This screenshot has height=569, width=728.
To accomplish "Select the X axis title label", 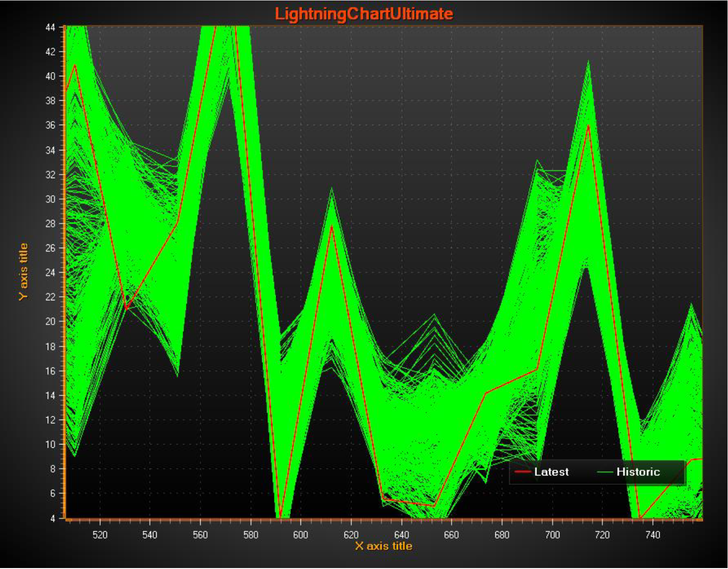I will (384, 546).
